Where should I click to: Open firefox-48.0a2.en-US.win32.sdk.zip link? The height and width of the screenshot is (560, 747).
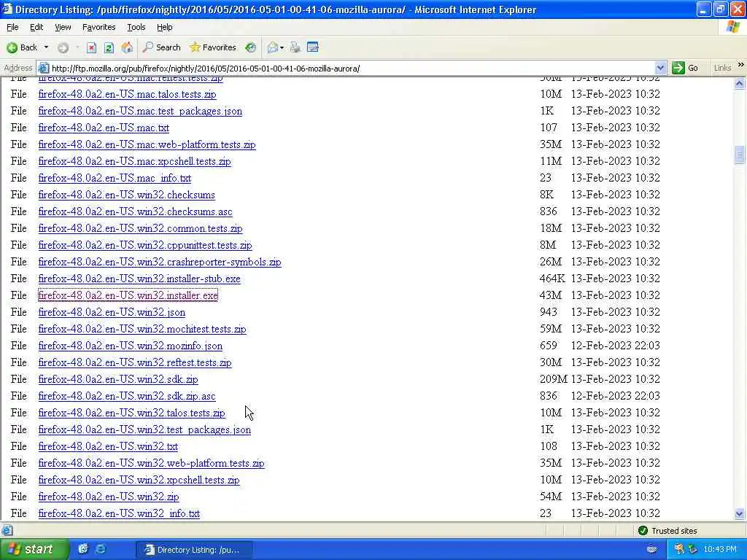tap(118, 379)
